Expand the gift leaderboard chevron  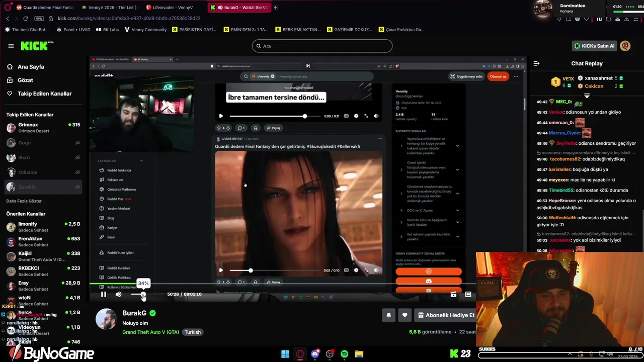[587, 96]
